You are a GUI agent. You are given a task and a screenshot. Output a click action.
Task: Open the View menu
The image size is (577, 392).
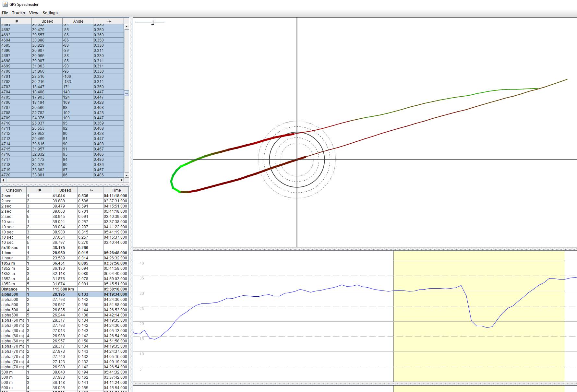[33, 13]
